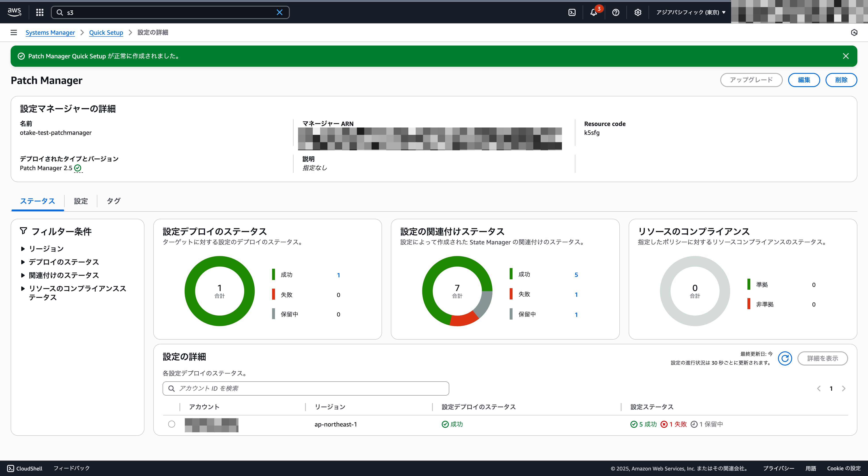Open the settings gear in the top bar
Viewport: 868px width, 476px height.
coord(638,12)
